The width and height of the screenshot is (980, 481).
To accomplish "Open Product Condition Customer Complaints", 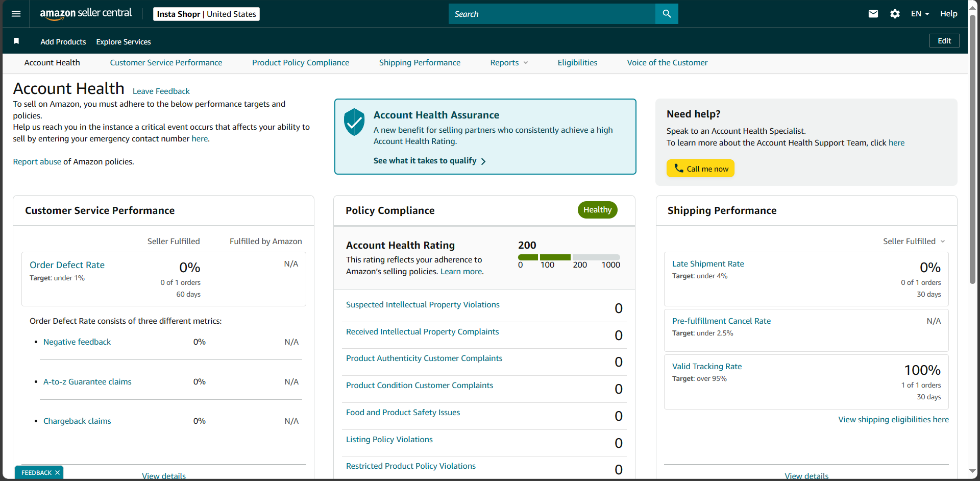I will (420, 386).
